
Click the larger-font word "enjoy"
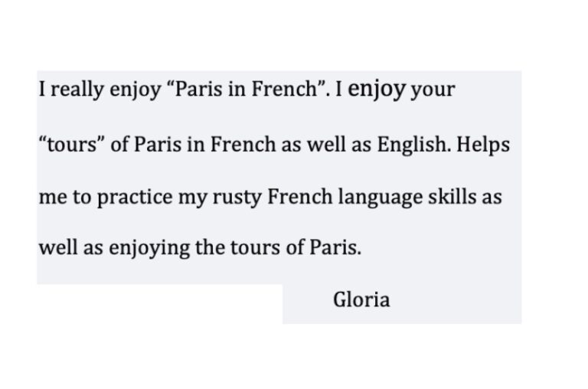[377, 90]
